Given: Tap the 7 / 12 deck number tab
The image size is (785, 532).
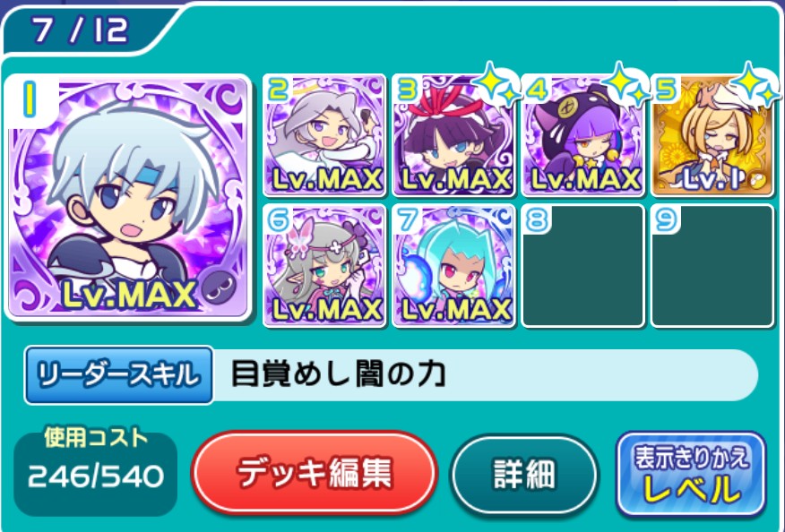Looking at the screenshot, I should (80, 30).
